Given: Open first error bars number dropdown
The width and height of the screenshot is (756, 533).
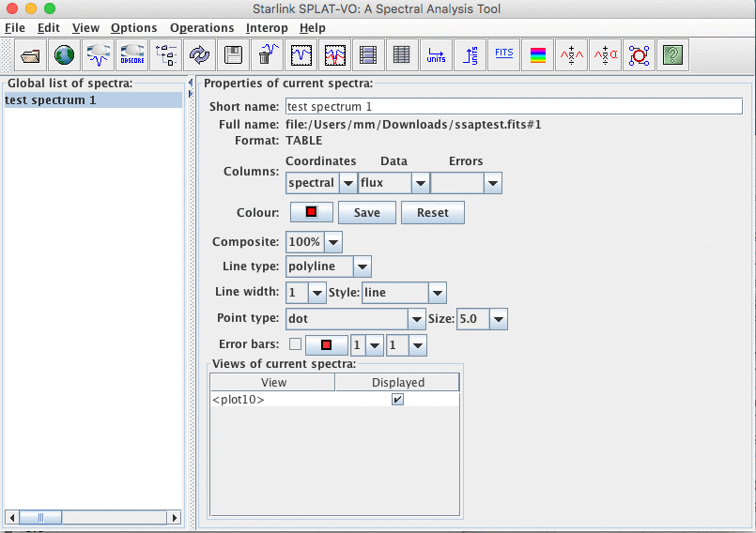Looking at the screenshot, I should [375, 345].
